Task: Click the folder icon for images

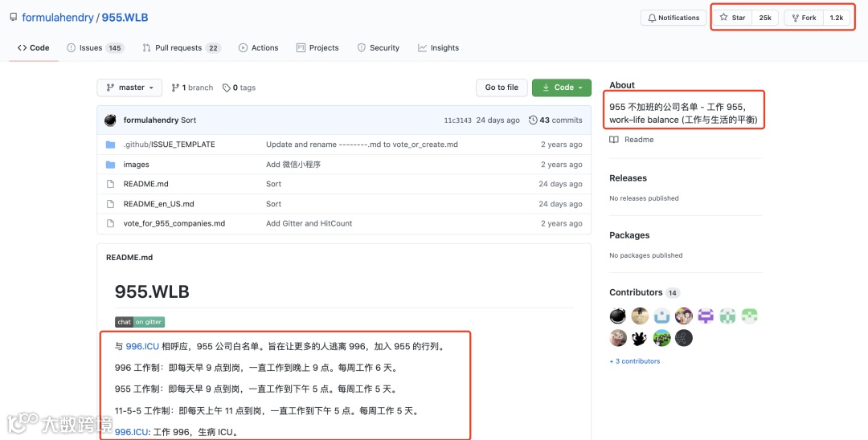Action: coord(111,165)
